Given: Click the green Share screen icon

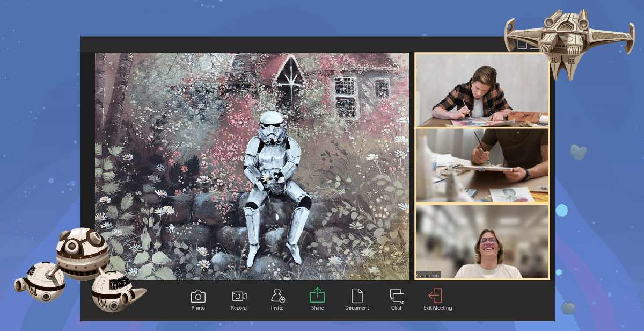Looking at the screenshot, I should (317, 296).
